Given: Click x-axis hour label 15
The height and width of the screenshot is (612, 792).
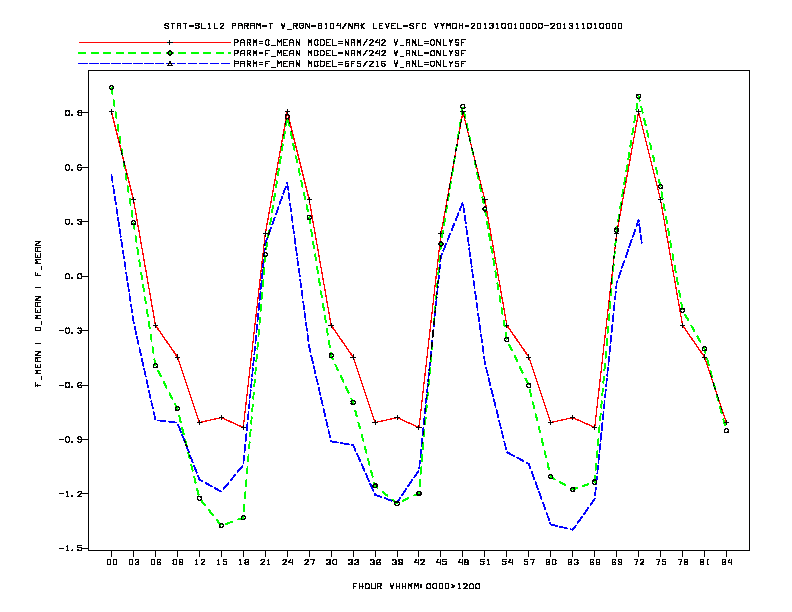Looking at the screenshot, I should [221, 562].
